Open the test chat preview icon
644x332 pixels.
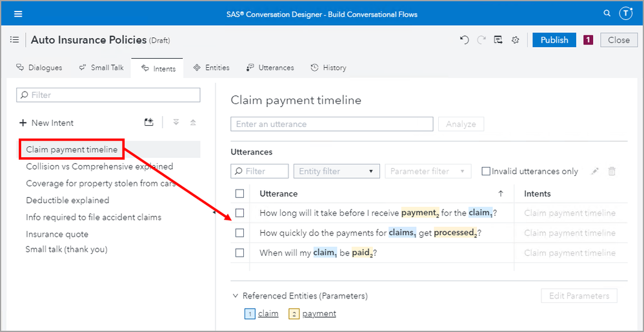tap(498, 40)
